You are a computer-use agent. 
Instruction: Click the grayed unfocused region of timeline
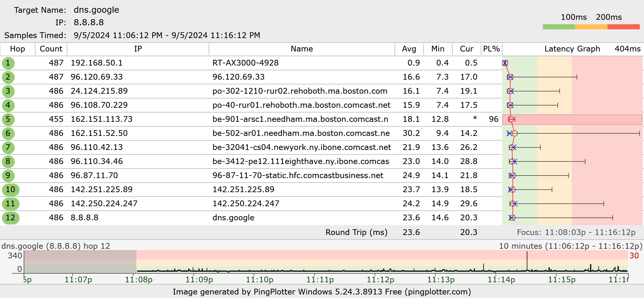[80, 262]
